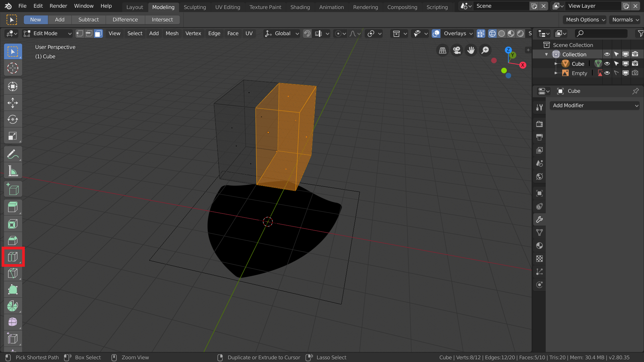The height and width of the screenshot is (362, 644).
Task: Activate the Move tool
Action: click(x=13, y=103)
